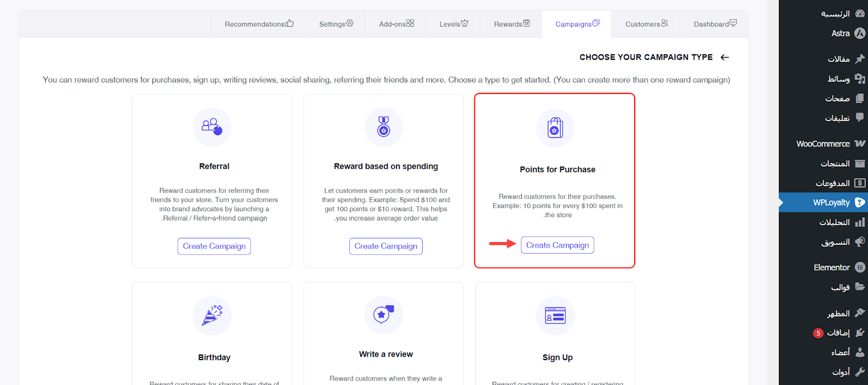Create a Reward based on spending campaign
Viewport: 868px width, 385px height.
tap(386, 246)
